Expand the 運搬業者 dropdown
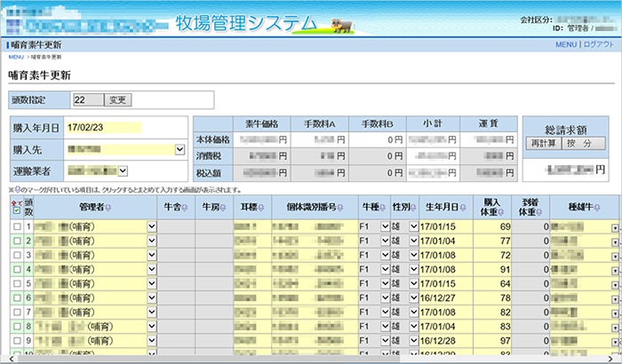The width and height of the screenshot is (622, 364). [x=123, y=171]
